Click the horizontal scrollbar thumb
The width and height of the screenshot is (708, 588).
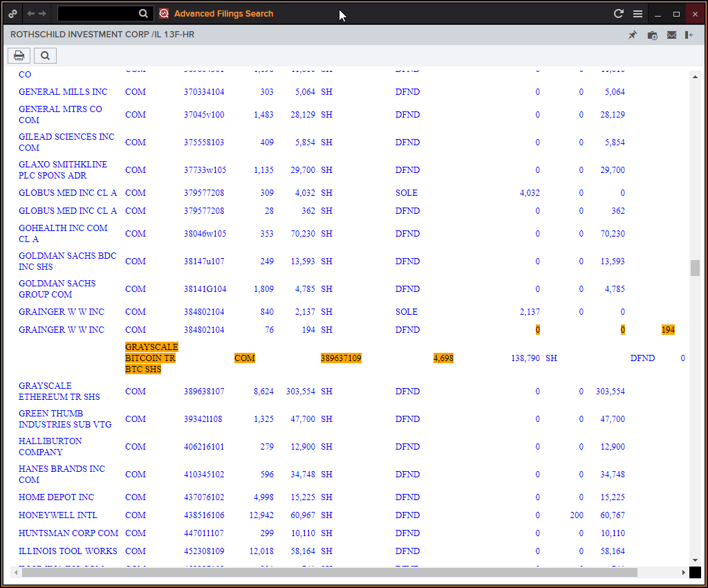click(330, 573)
